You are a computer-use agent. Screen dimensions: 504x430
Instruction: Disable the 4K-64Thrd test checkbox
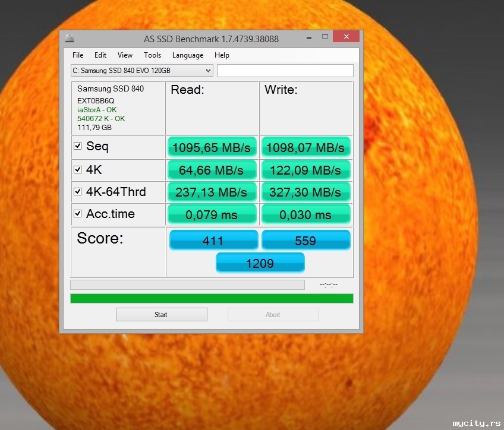click(78, 192)
